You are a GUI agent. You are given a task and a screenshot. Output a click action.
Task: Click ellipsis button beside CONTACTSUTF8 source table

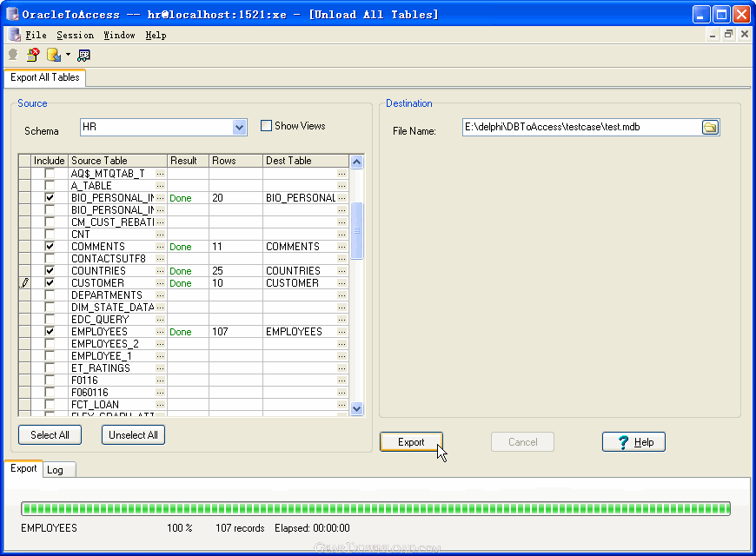[x=160, y=259]
